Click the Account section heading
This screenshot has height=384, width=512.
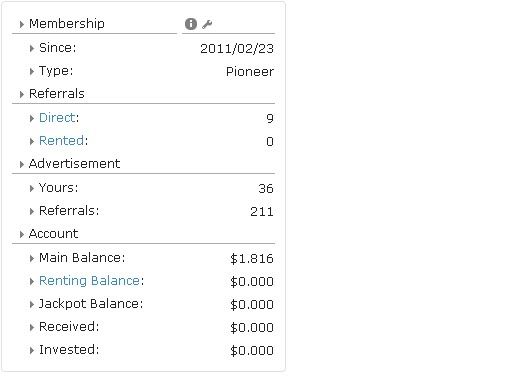[x=54, y=234]
